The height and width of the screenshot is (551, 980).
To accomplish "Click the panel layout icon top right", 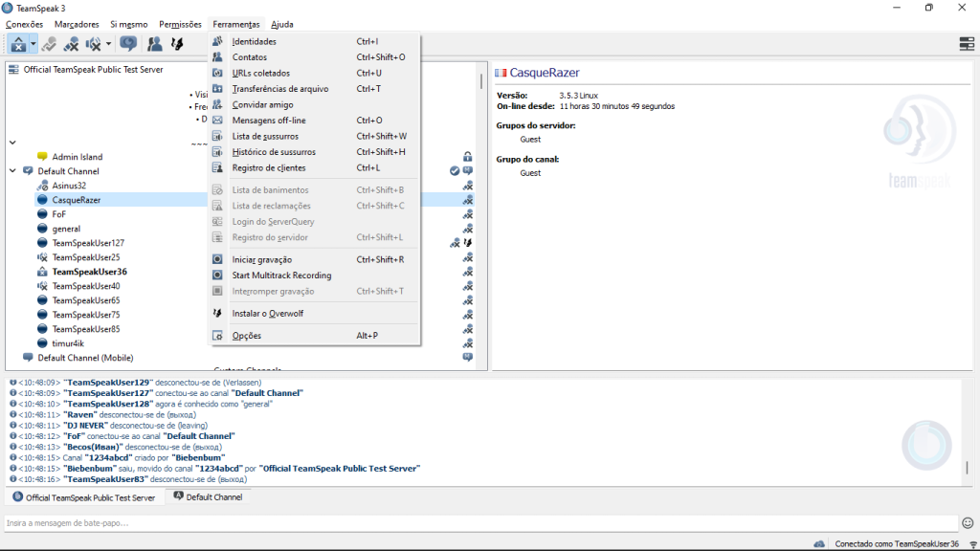I will tap(967, 43).
